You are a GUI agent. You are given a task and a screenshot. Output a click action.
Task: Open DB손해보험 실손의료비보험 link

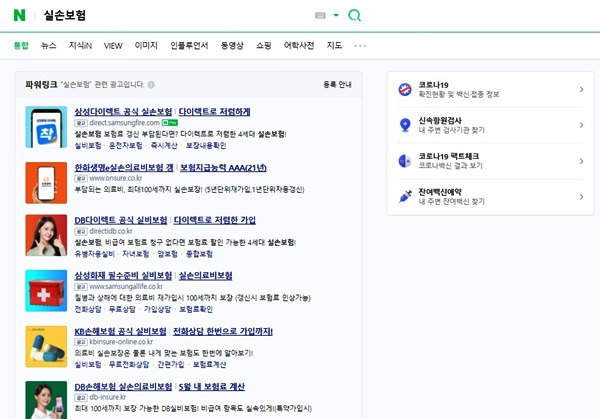point(123,387)
